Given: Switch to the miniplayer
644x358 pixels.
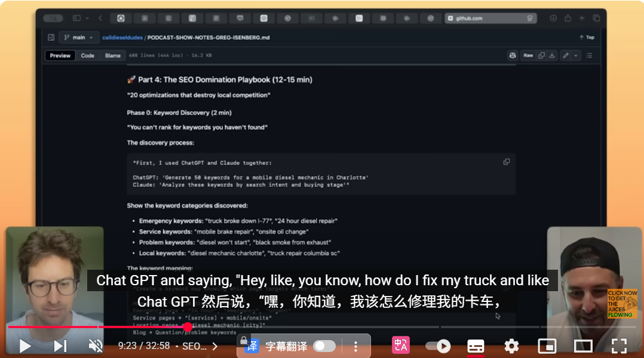Looking at the screenshot, I should coord(547,347).
